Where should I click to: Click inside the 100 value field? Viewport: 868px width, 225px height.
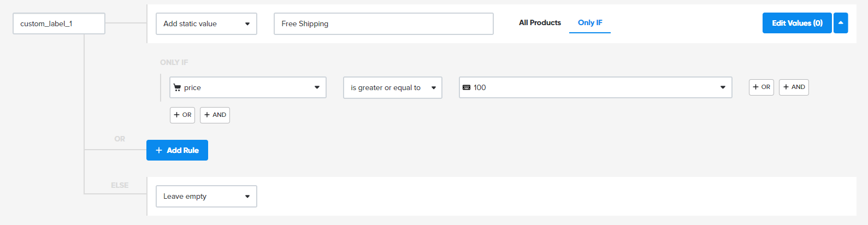click(590, 87)
